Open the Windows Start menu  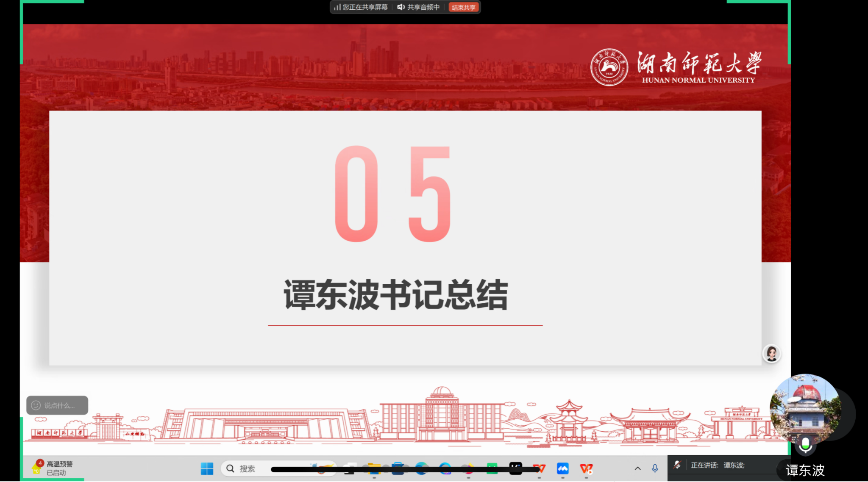coord(207,468)
